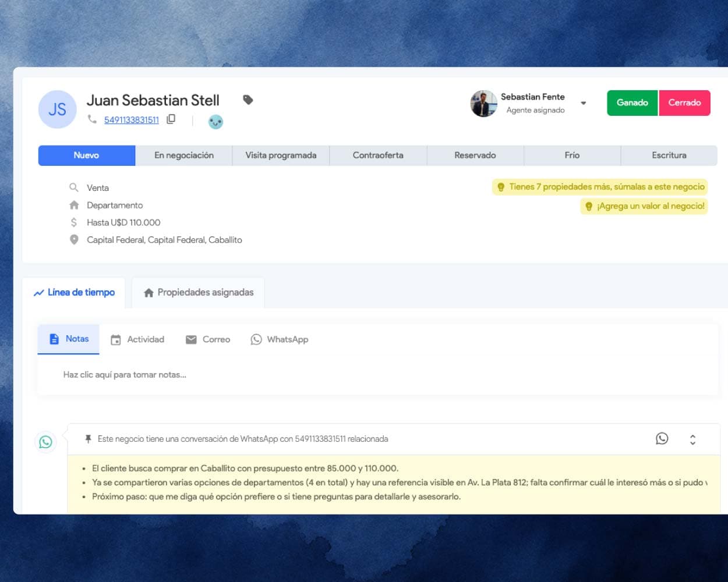Mark the deal as Cerrado
The height and width of the screenshot is (582, 728).
[684, 102]
